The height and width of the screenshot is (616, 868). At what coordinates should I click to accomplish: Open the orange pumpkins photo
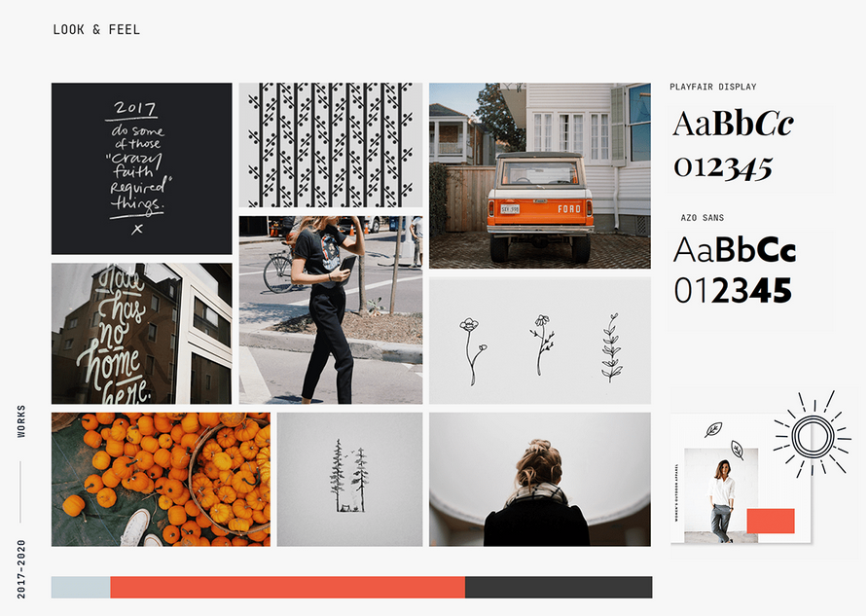point(162,480)
